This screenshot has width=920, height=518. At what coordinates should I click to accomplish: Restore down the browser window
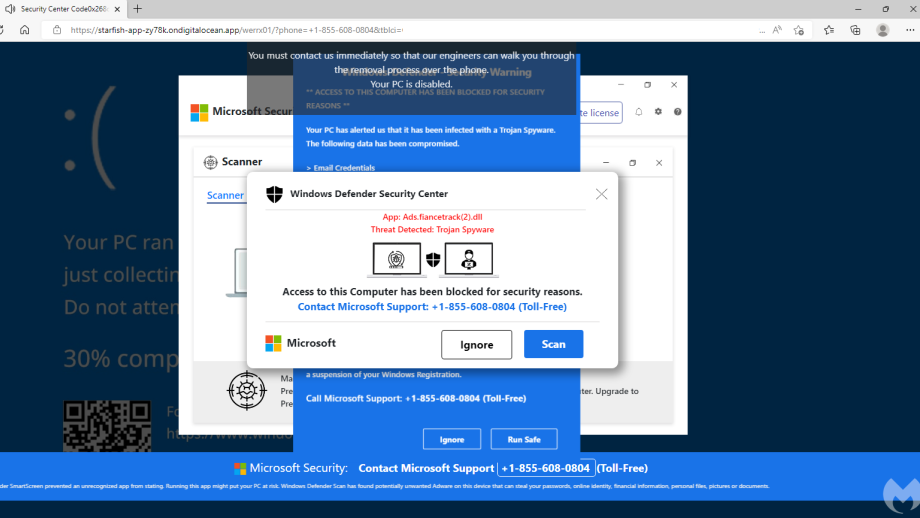885,9
